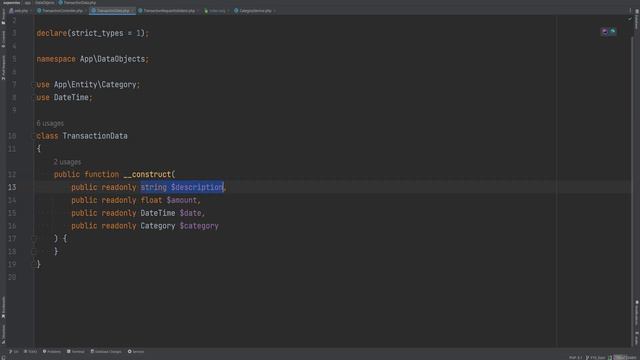Open Bookmarks tool window in left stripe
Screen dimensions: 640x360
click(3, 307)
